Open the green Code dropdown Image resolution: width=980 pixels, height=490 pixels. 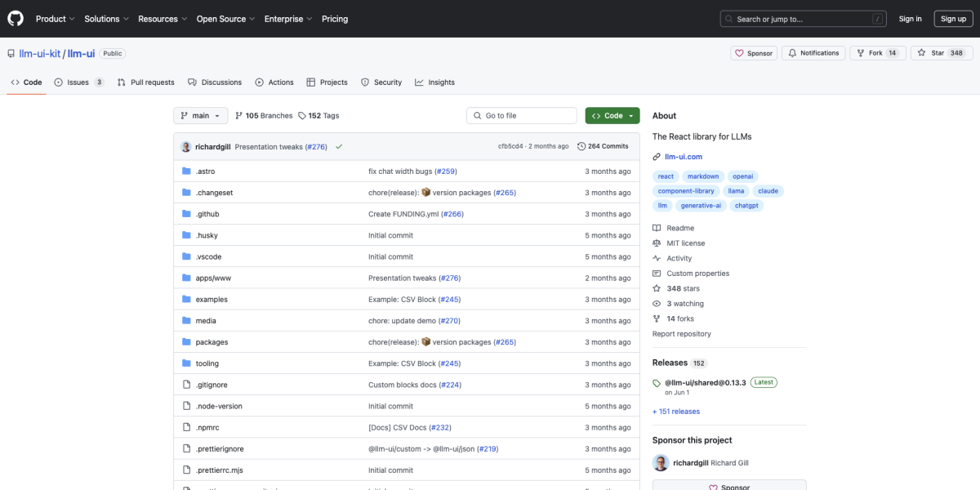(x=612, y=116)
